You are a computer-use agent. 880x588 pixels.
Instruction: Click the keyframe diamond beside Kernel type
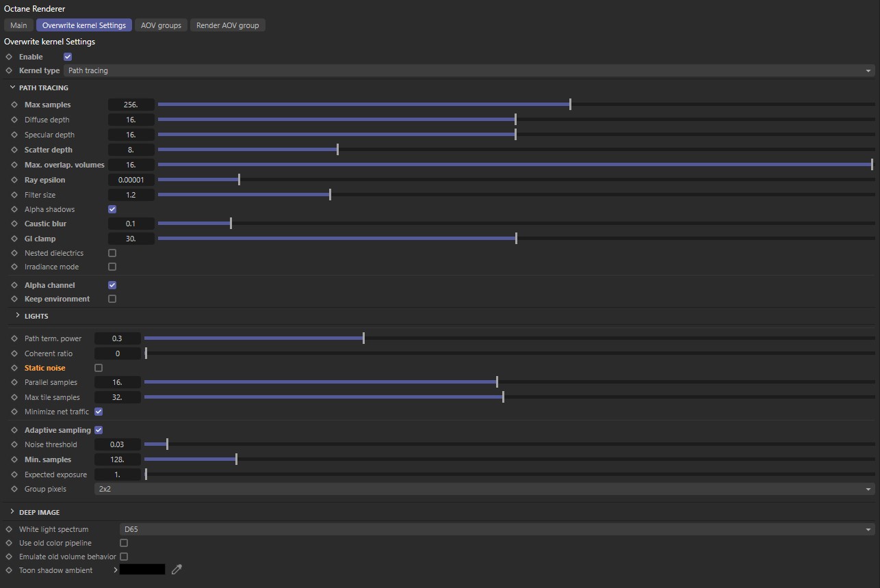click(x=9, y=70)
